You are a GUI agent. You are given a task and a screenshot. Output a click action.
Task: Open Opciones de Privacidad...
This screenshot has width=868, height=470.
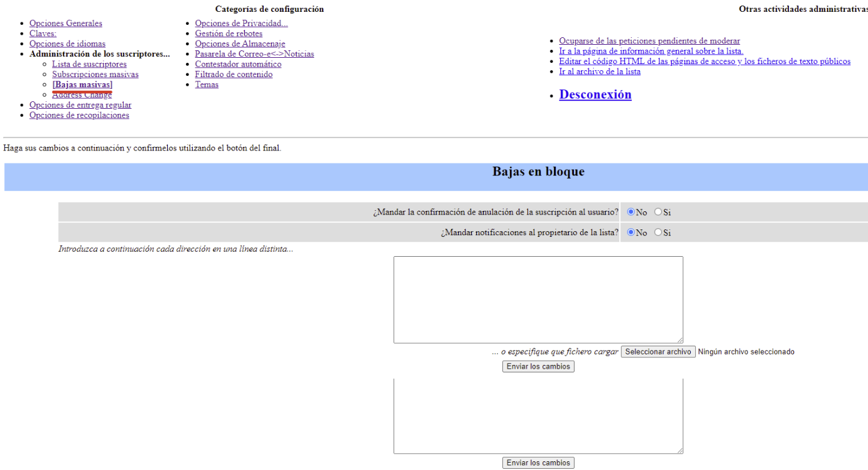tap(241, 24)
